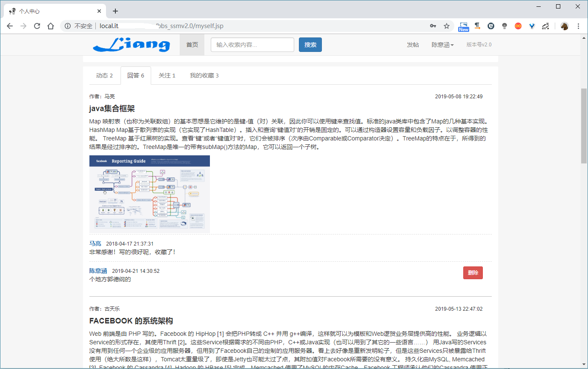Click the author label 作者：马亮
This screenshot has width=588, height=369.
tap(102, 97)
